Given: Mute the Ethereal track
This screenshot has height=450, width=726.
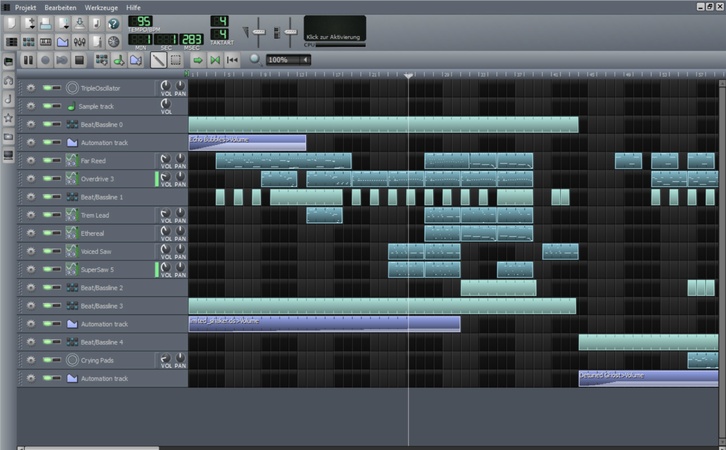Looking at the screenshot, I should click(47, 233).
